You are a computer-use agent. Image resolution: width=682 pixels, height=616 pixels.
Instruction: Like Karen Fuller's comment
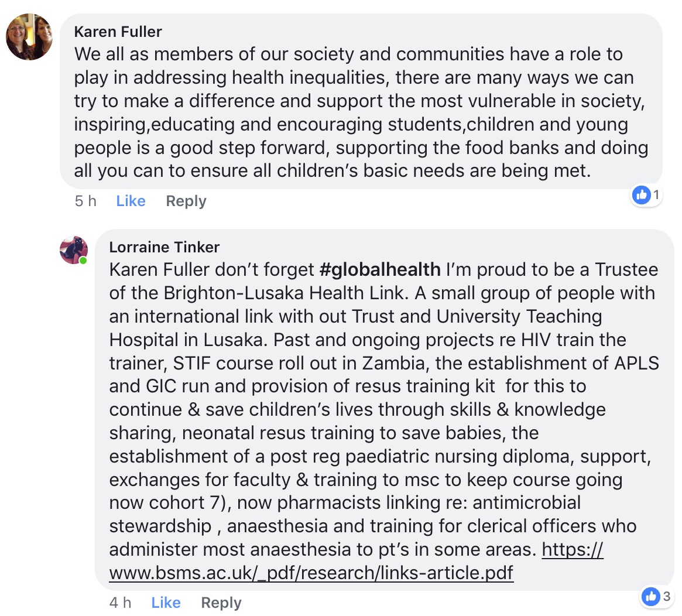131,201
